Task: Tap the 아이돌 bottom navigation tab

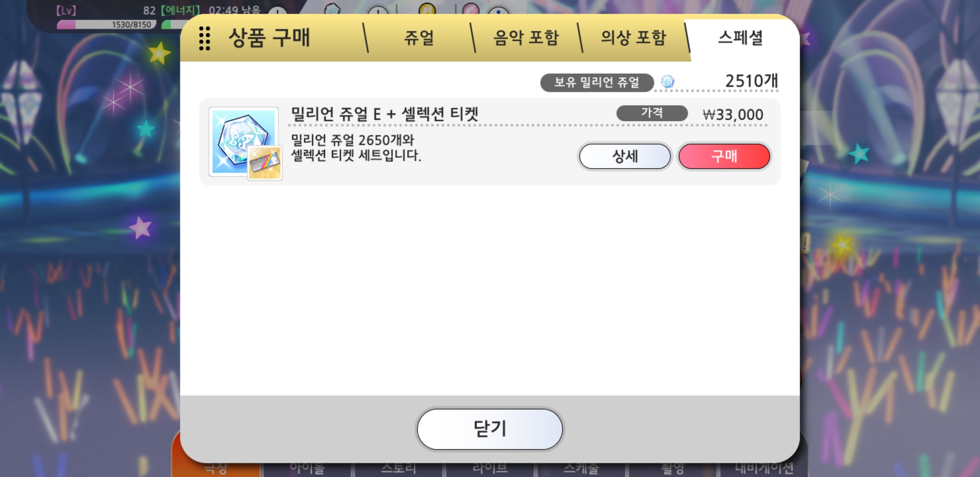Action: (307, 468)
